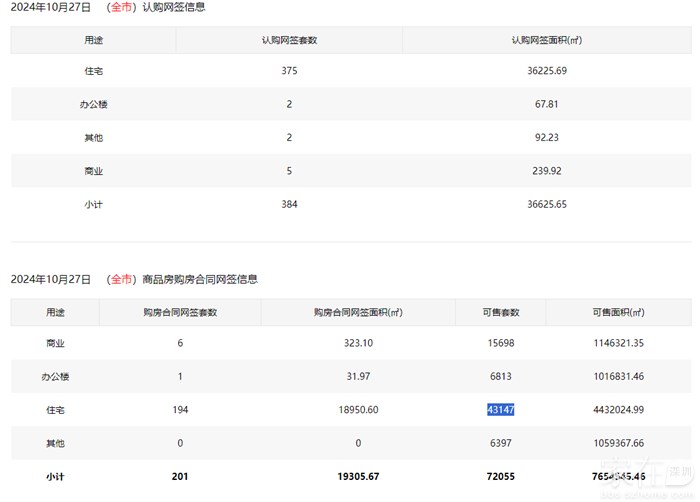
Task: Click the bold 72055 total units cell
Action: click(x=500, y=478)
